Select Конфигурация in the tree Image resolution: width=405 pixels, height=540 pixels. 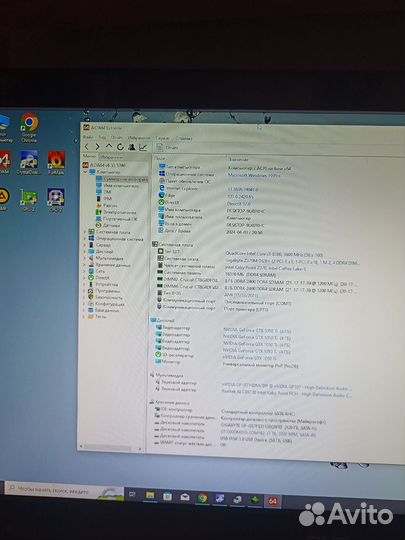pyautogui.click(x=106, y=304)
